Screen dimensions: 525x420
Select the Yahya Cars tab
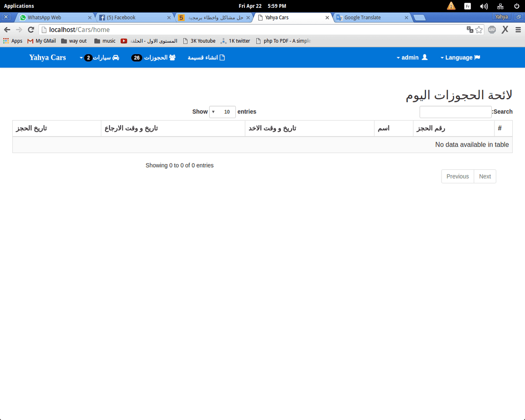(292, 17)
